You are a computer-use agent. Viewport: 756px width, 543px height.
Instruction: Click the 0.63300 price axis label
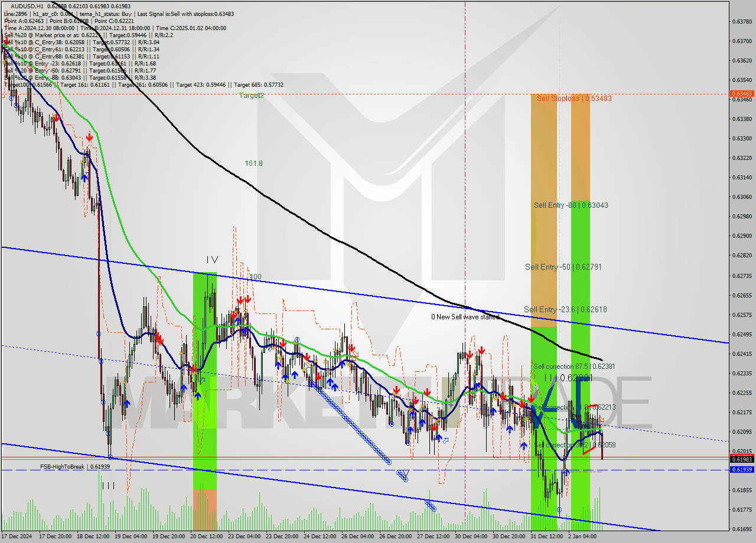(x=741, y=139)
